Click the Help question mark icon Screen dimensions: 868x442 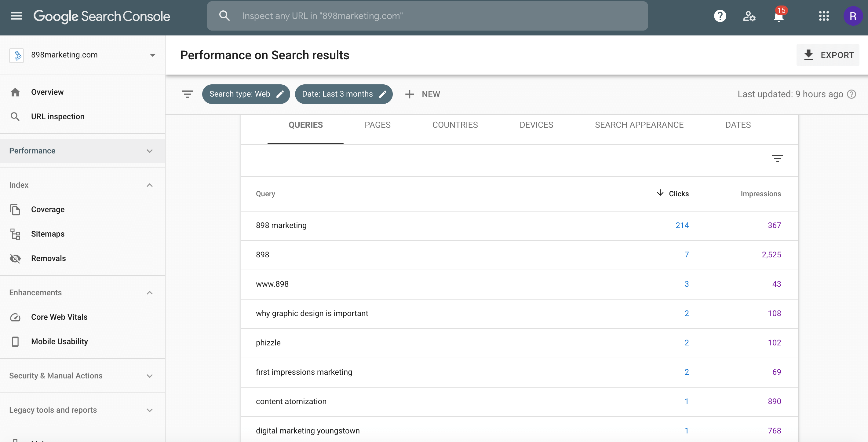pyautogui.click(x=720, y=16)
